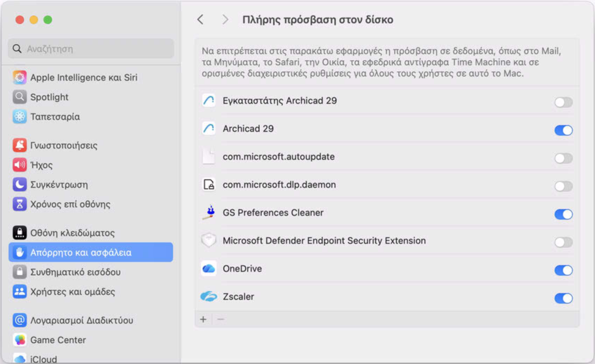Disable disk access for Archicad 29
Viewport: 595px width, 364px height.
pos(563,130)
